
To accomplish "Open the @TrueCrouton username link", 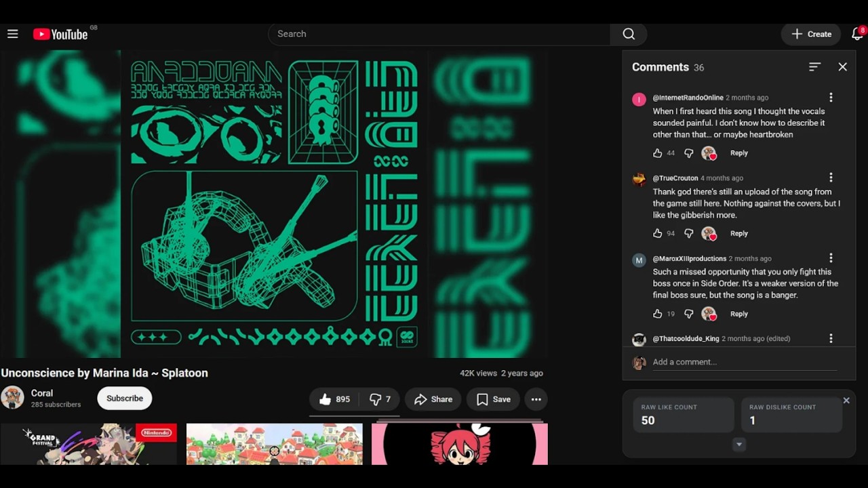I will click(675, 178).
